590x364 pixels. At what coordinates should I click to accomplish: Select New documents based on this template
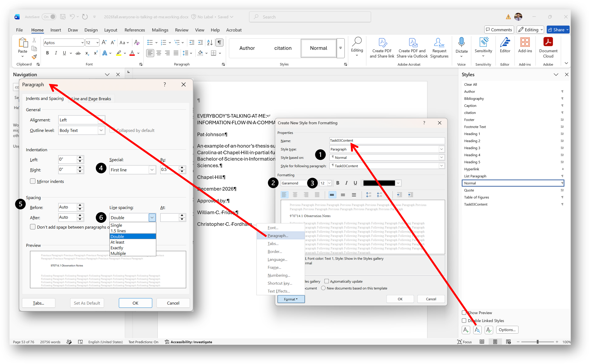(323, 288)
